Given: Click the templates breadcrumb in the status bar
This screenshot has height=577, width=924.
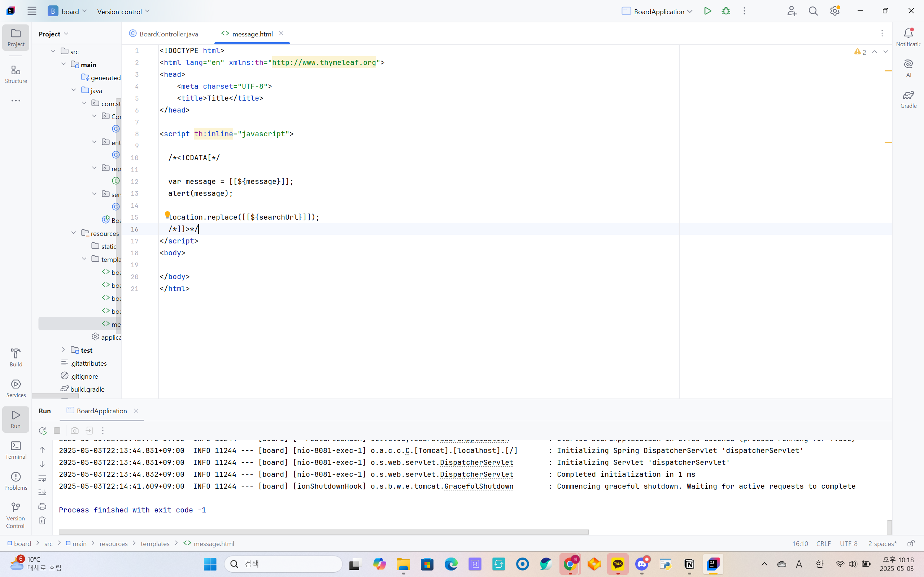Looking at the screenshot, I should [154, 543].
